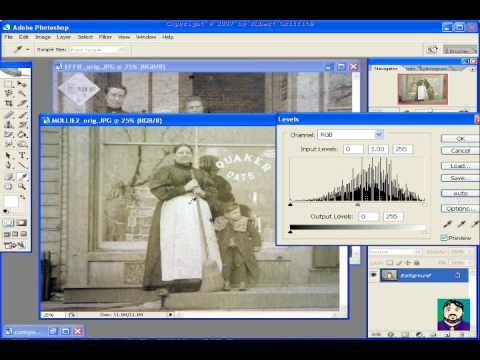Select the Dodge tool
Viewport: 480px width, 360px height.
pyautogui.click(x=22, y=144)
